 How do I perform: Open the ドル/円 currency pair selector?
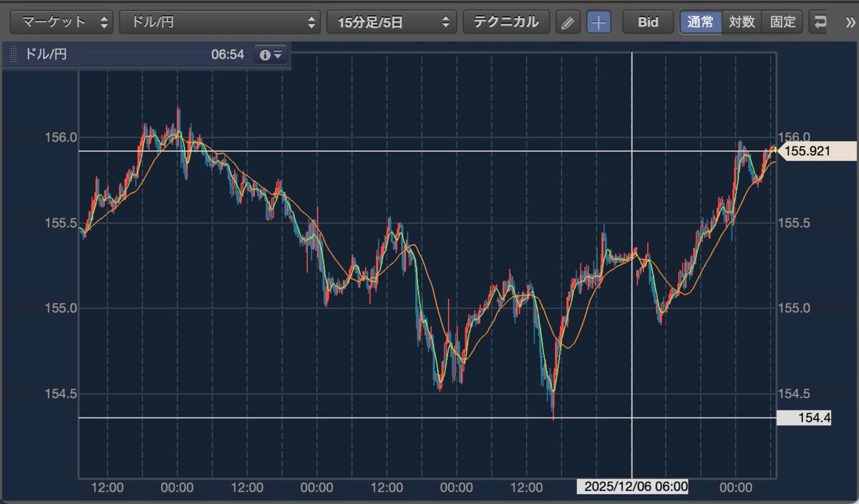(x=220, y=22)
